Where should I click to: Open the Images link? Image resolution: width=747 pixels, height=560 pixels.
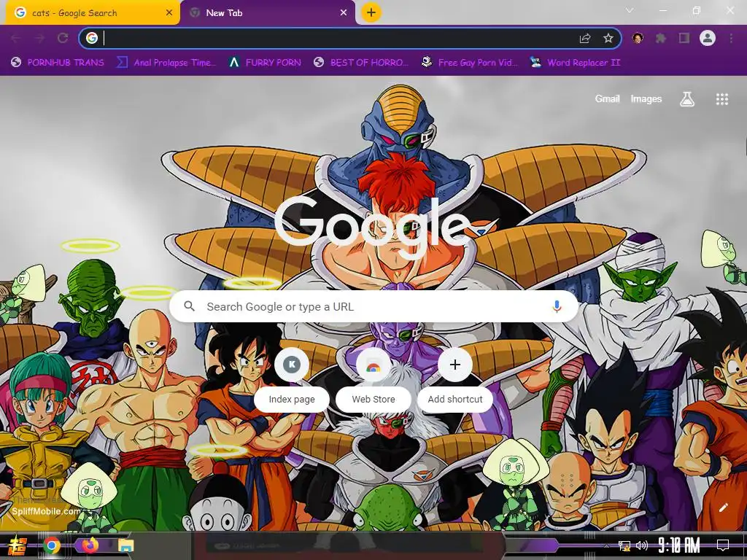646,99
